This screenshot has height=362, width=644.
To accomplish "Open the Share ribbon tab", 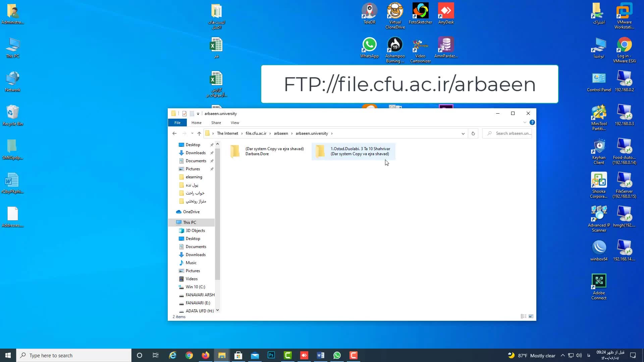I will point(216,123).
